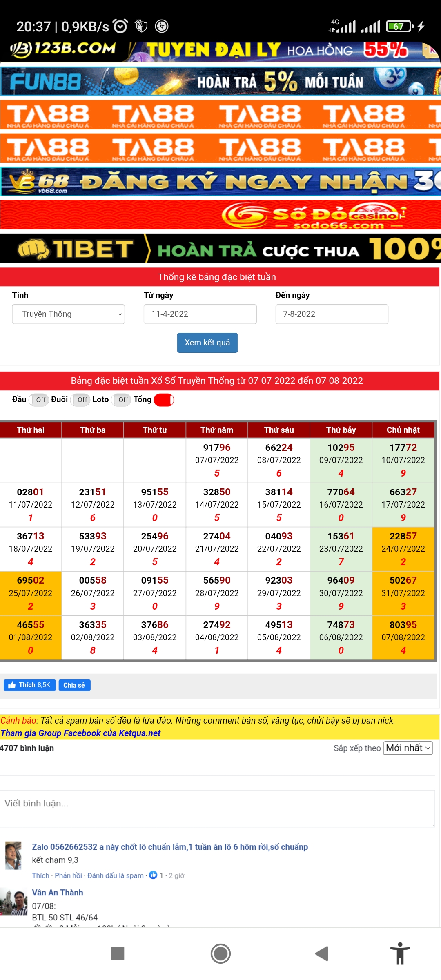Select the 50267 cell dated 31/07/2022
Viewport: 441px width, 980px height.
click(403, 593)
